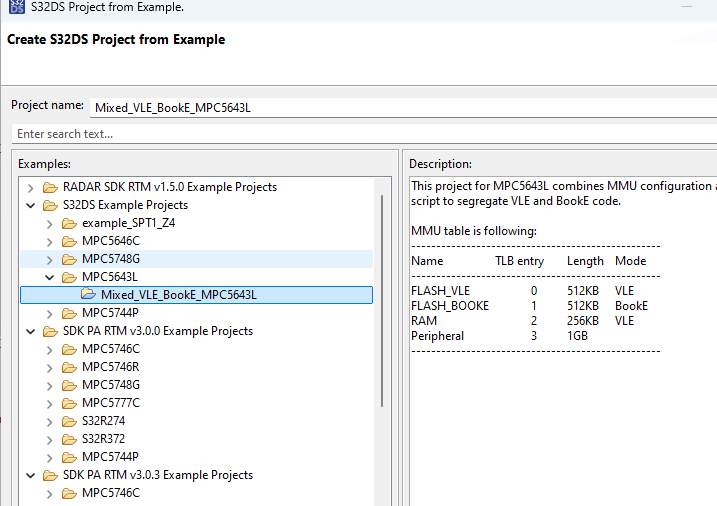Click FLASH_BOOKE row in description table
Image resolution: width=717 pixels, height=506 pixels.
530,306
